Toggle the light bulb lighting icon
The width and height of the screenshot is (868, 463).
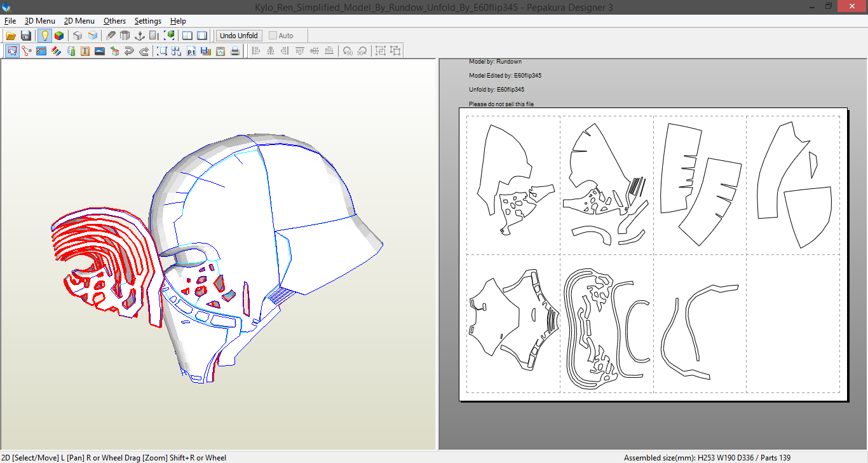44,36
